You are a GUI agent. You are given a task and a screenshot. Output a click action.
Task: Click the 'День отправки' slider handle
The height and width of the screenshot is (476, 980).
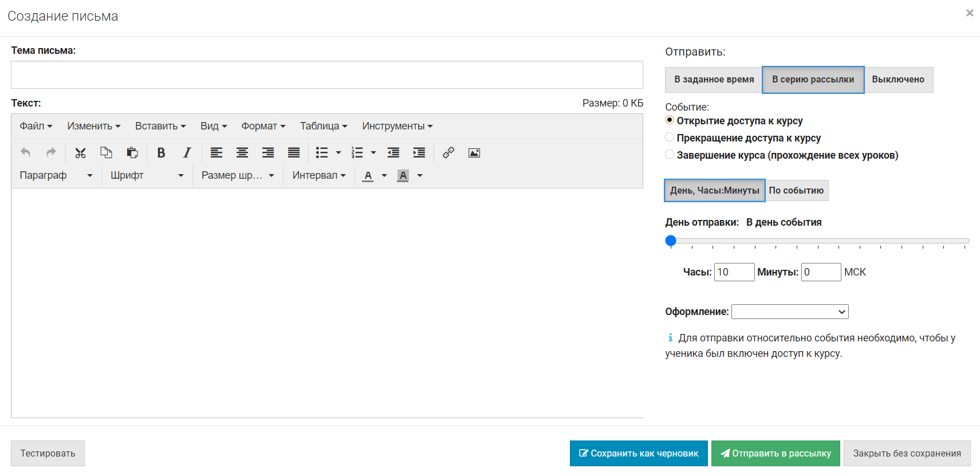[x=671, y=241]
